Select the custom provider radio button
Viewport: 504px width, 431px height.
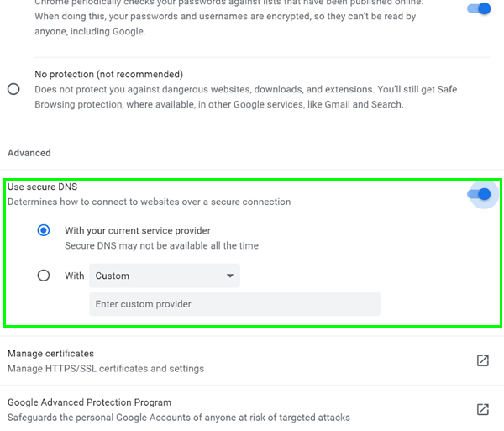[x=44, y=275]
